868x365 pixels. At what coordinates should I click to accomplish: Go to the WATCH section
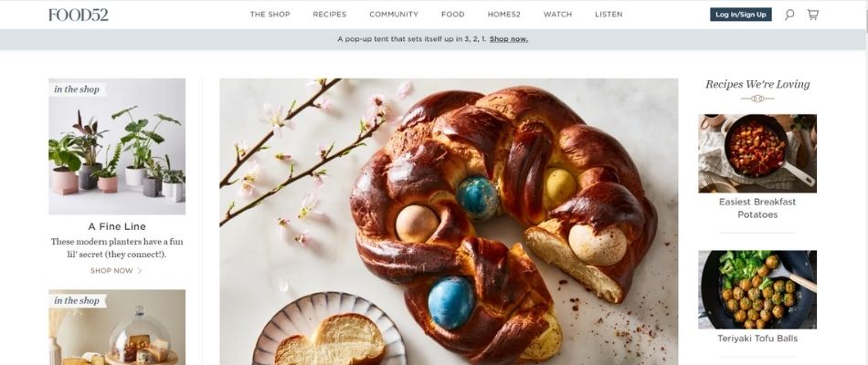(557, 15)
